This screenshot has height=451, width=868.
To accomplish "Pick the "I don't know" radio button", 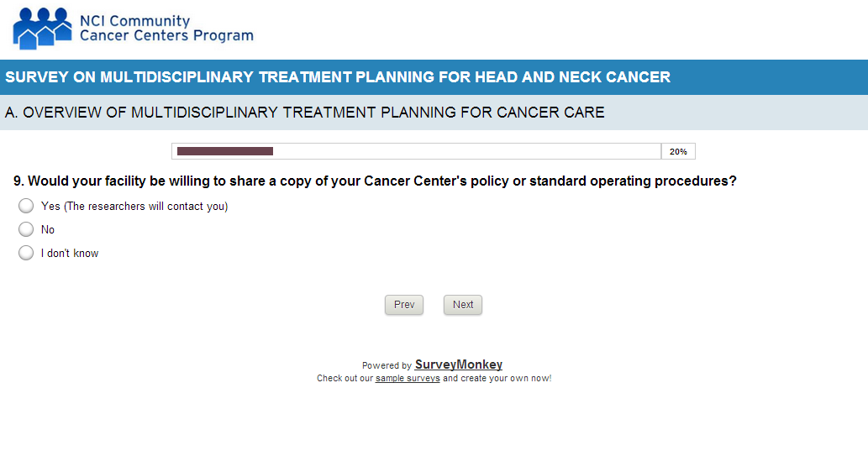I will pos(26,253).
